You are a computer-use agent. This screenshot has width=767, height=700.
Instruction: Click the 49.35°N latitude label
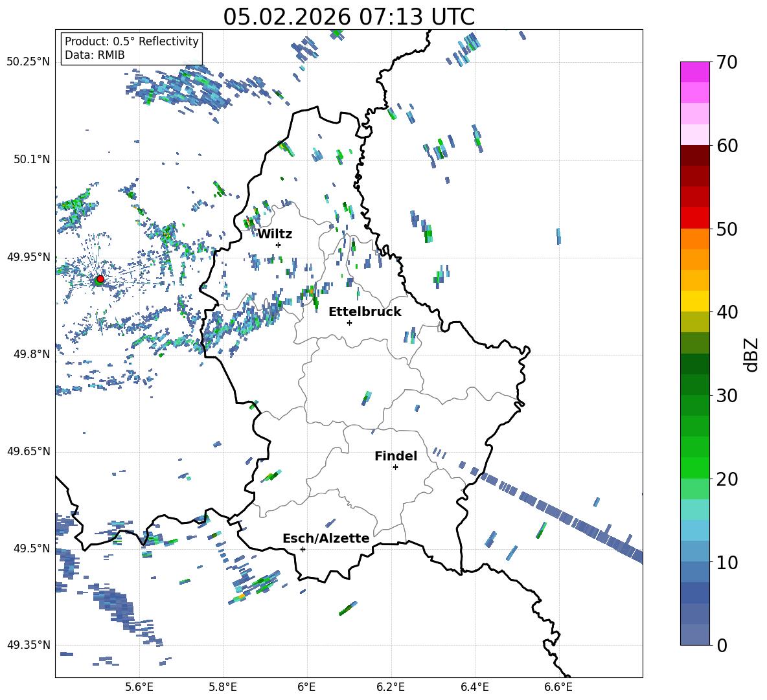pos(29,645)
